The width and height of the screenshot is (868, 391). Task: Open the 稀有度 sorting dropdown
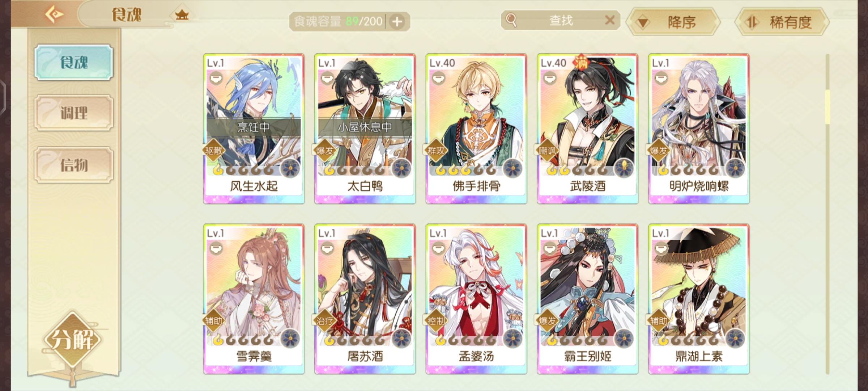point(782,22)
